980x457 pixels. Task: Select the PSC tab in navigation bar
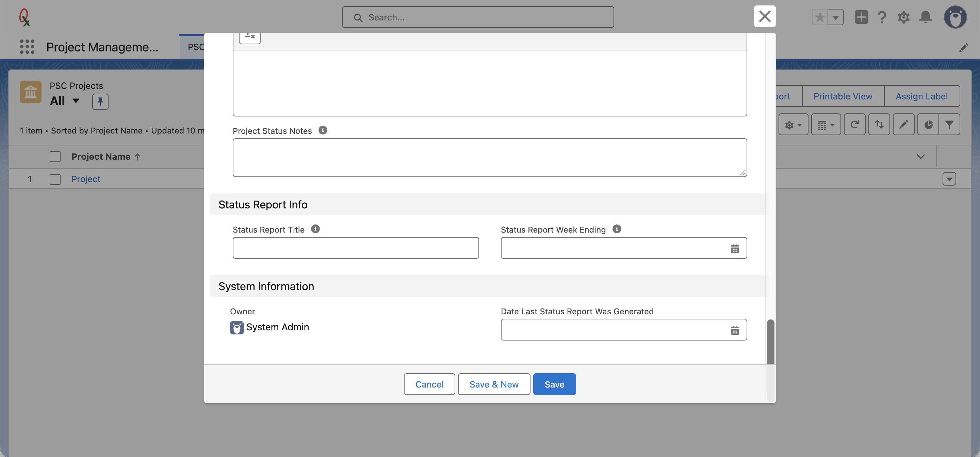click(x=192, y=47)
